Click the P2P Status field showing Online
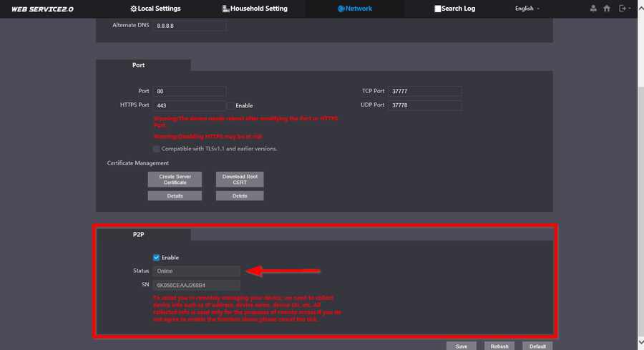Screen dimensions: 644x350 pos(196,271)
